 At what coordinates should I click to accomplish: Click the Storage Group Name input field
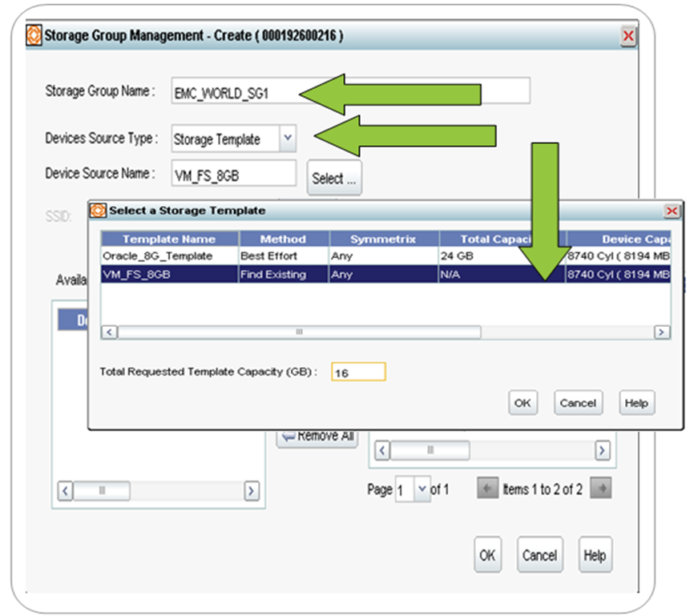click(350, 91)
